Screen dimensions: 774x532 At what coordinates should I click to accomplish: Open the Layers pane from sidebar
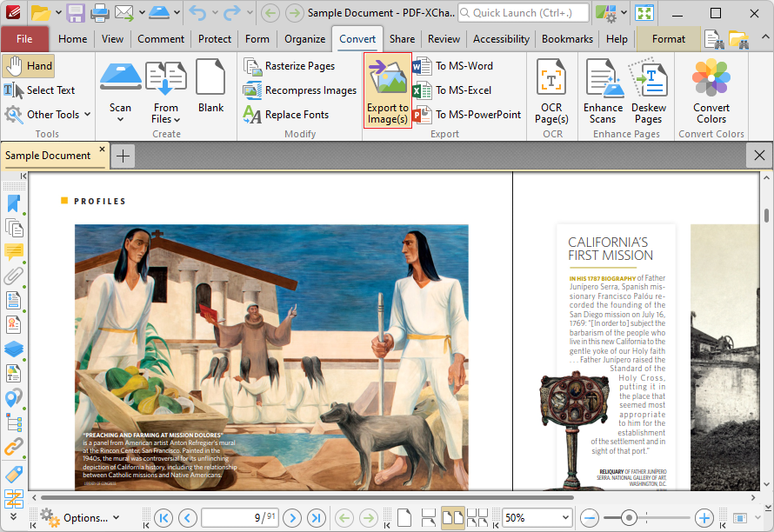[14, 349]
